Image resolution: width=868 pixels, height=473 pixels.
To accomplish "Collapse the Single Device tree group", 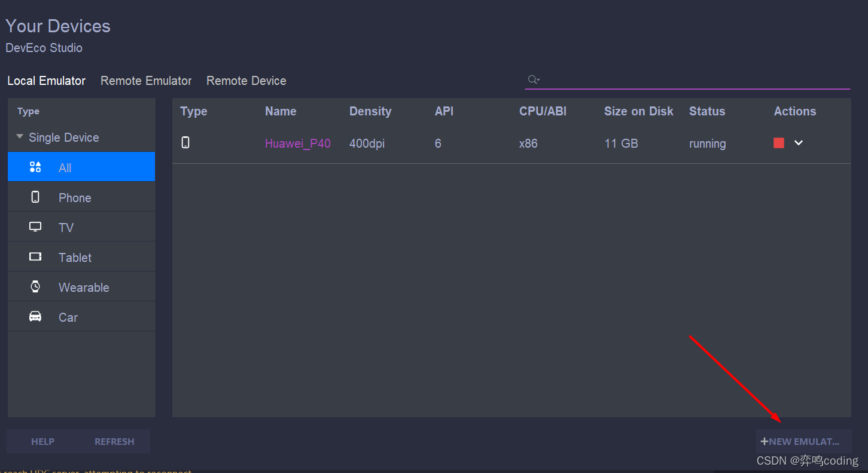I will 20,137.
